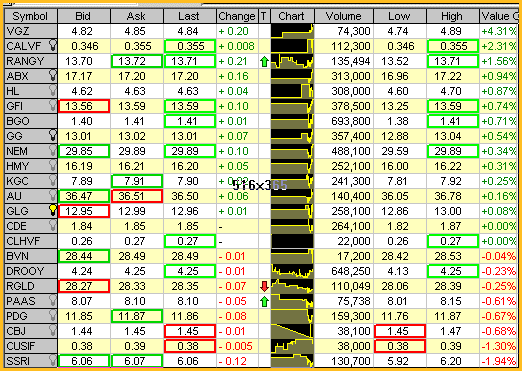The height and width of the screenshot is (371, 522).
Task: Click the green up arrow in RANGY row
Action: [264, 61]
